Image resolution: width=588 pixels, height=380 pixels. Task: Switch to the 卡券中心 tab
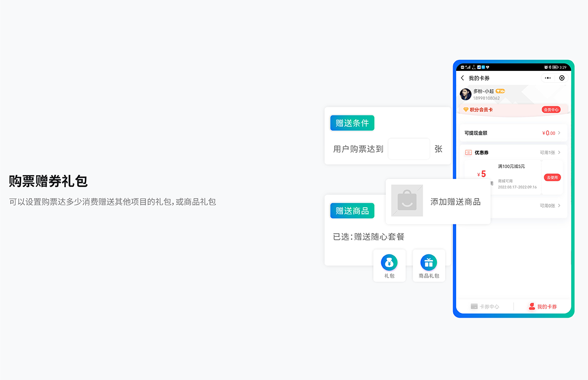click(485, 307)
